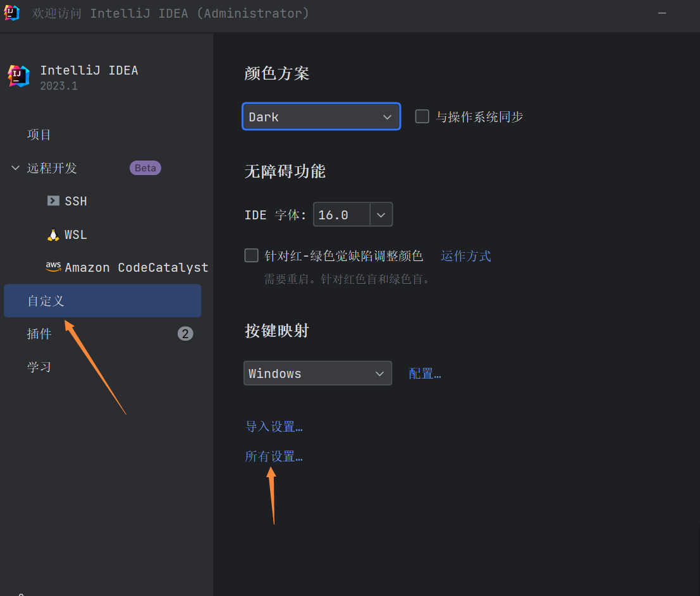Open Amazon CodeCatalyst item
700x596 pixels.
[x=136, y=268]
